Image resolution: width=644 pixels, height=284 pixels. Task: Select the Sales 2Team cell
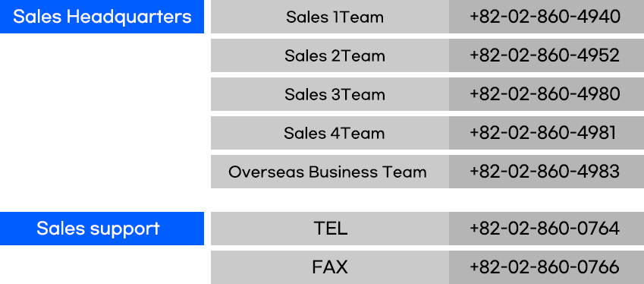point(330,55)
